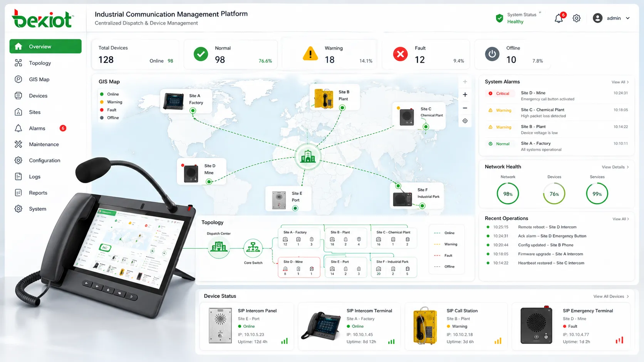Open the SIP Call Station device card
The height and width of the screenshot is (362, 644).
tap(456, 326)
